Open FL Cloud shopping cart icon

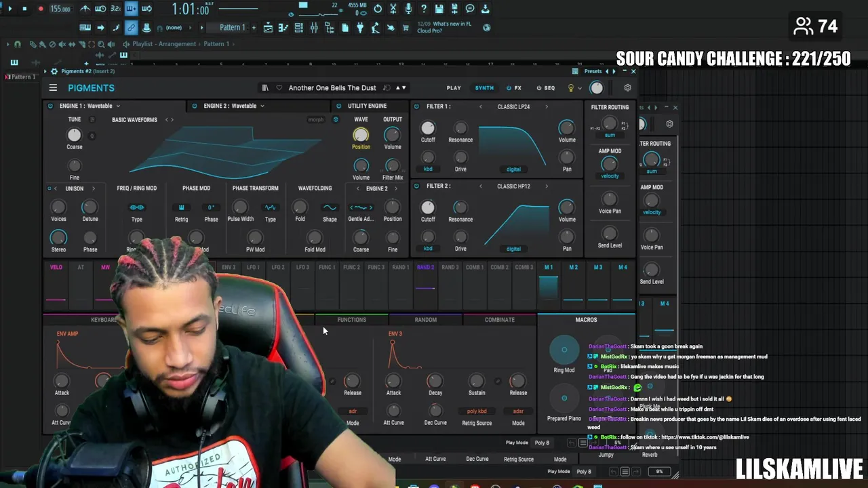point(406,28)
